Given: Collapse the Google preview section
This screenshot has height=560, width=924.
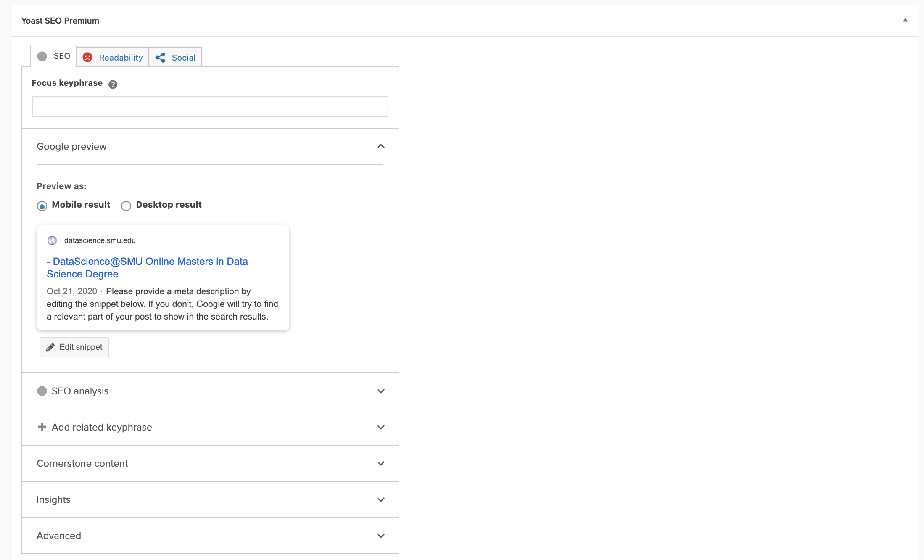Looking at the screenshot, I should click(x=381, y=146).
